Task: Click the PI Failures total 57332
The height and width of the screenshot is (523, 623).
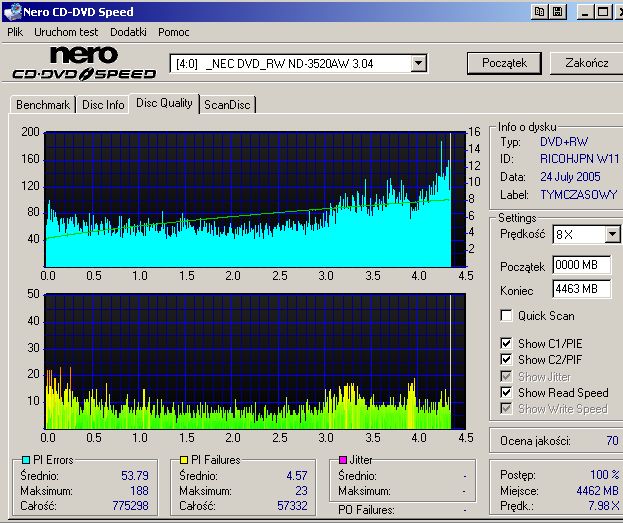Action: 292,506
